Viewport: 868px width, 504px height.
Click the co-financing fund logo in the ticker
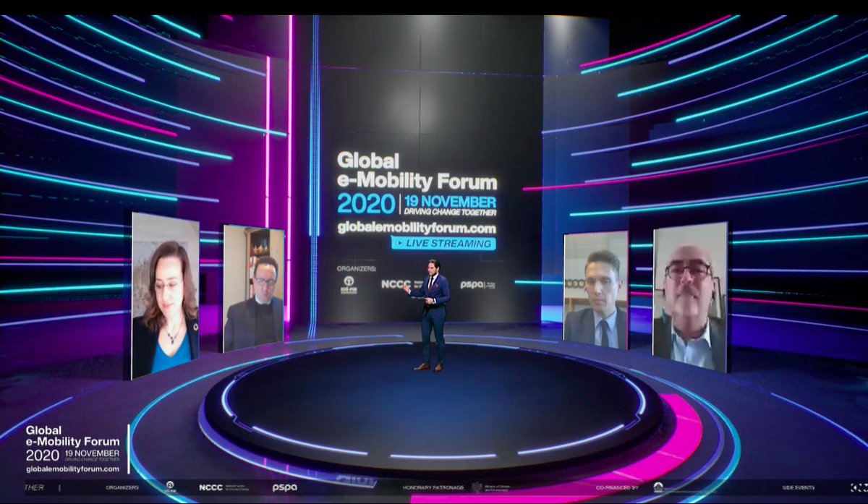tap(658, 487)
